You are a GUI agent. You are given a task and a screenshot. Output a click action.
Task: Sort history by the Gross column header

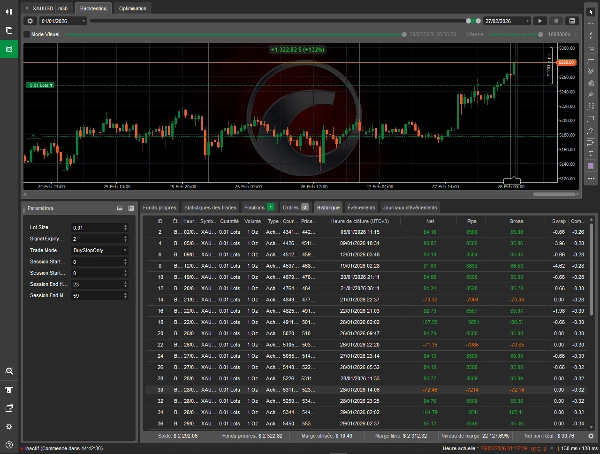point(516,221)
